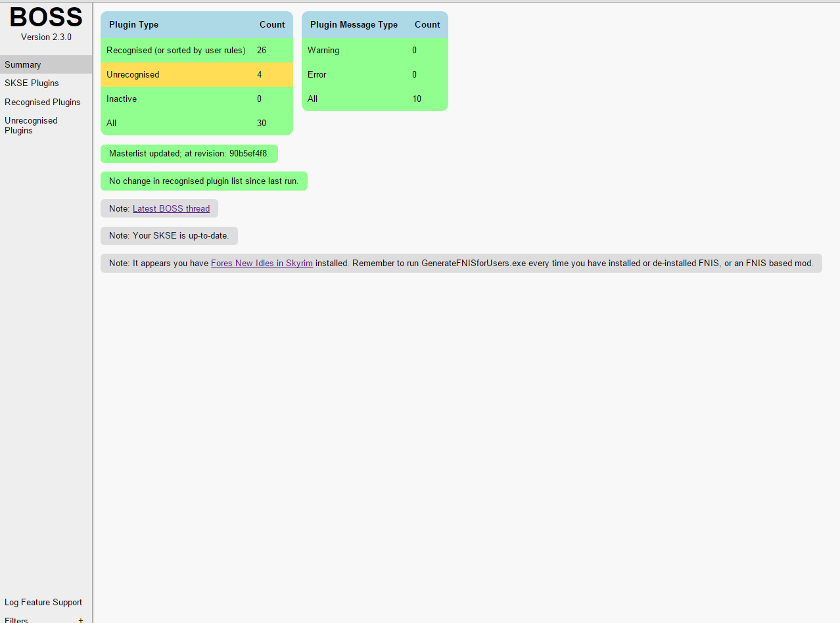
Task: Expand Filters using the plus icon
Action: pos(80,620)
